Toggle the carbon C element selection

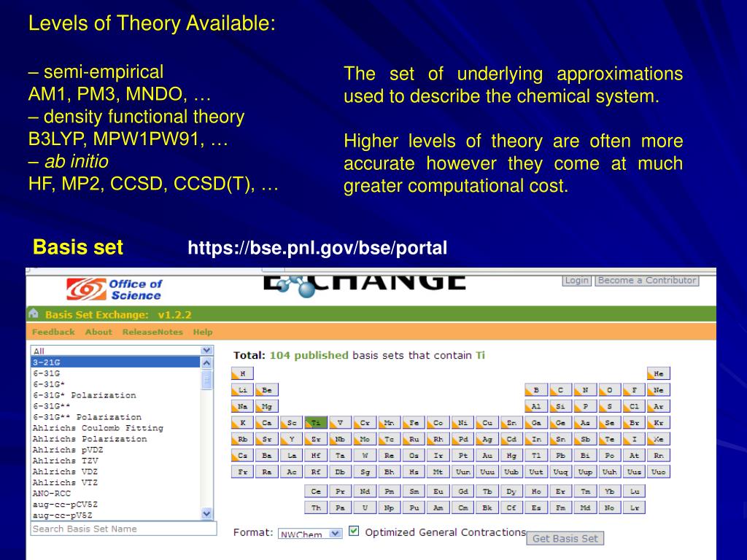[560, 390]
